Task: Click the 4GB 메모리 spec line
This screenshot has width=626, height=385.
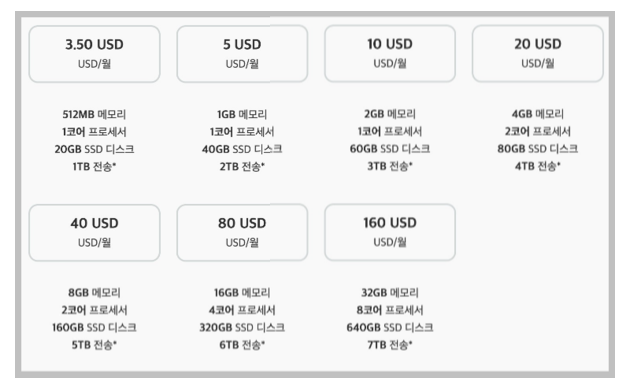Action: point(538,114)
